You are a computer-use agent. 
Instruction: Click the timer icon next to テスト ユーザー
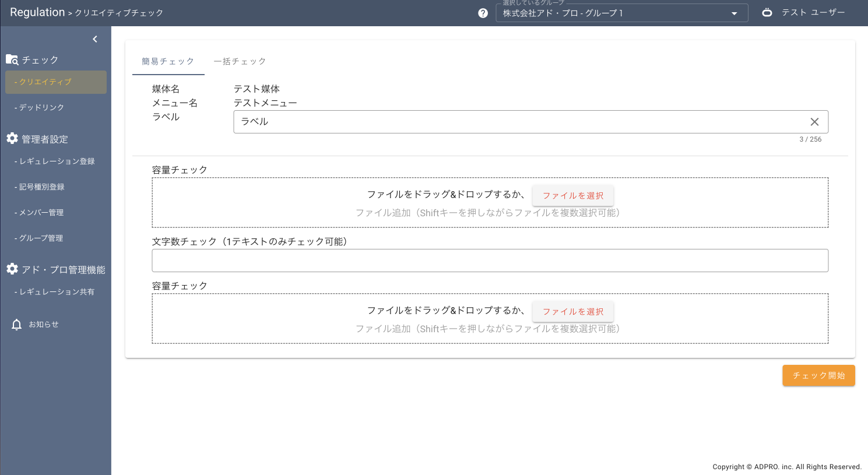[x=767, y=12]
